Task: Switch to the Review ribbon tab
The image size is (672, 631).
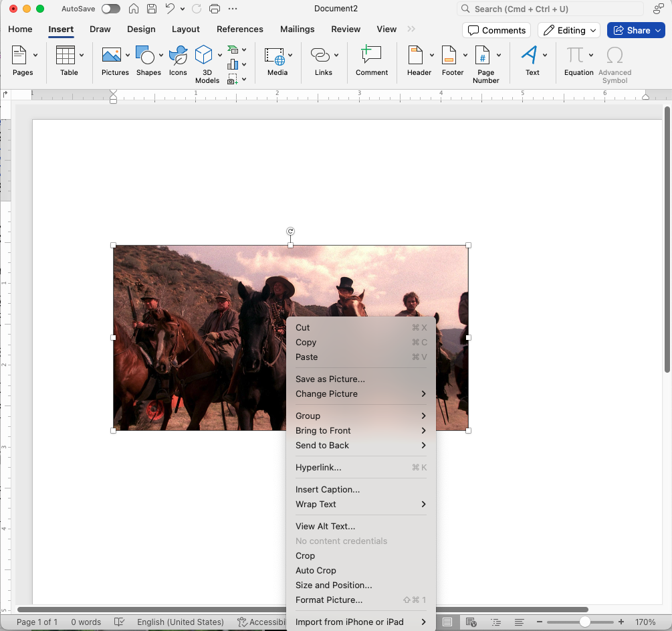Action: (346, 29)
